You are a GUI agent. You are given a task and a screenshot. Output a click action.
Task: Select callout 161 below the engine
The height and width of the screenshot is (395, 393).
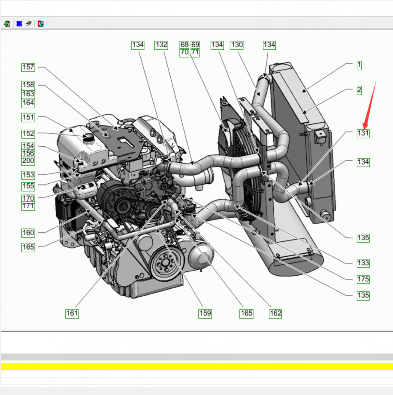pos(72,313)
